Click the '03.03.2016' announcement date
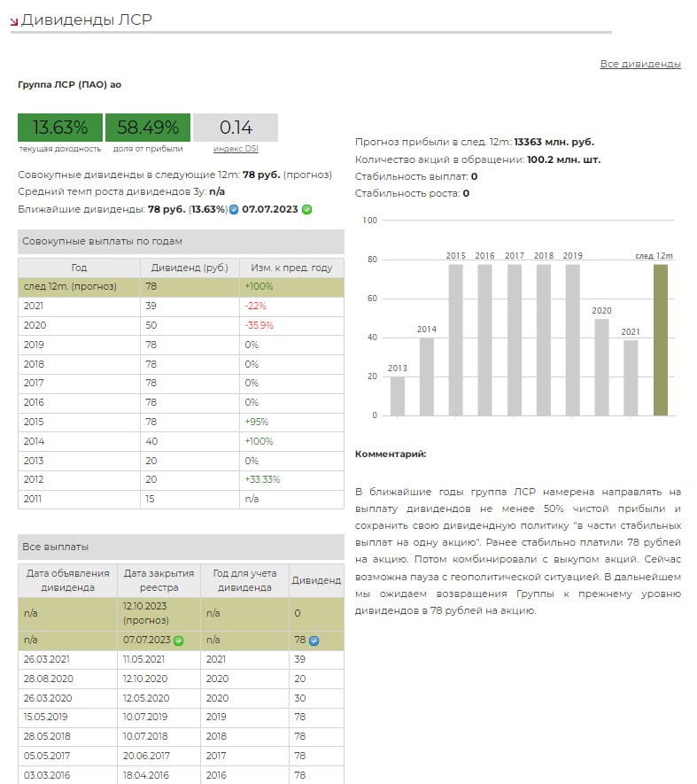697x784 pixels. [x=47, y=775]
